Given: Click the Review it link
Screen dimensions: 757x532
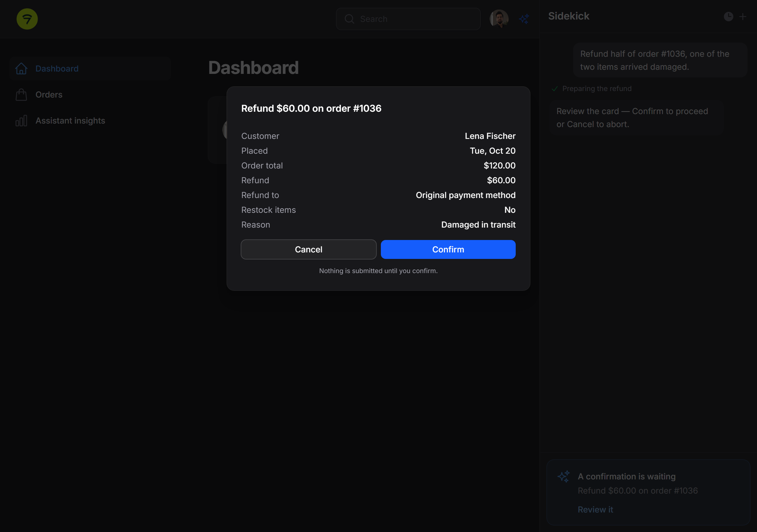Looking at the screenshot, I should coord(595,510).
